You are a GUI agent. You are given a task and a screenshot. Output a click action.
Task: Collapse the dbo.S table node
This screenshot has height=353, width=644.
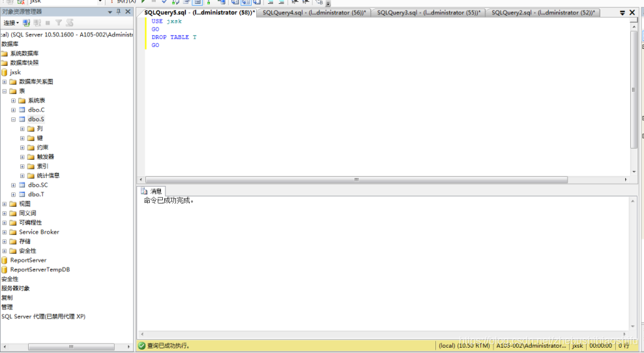point(14,119)
